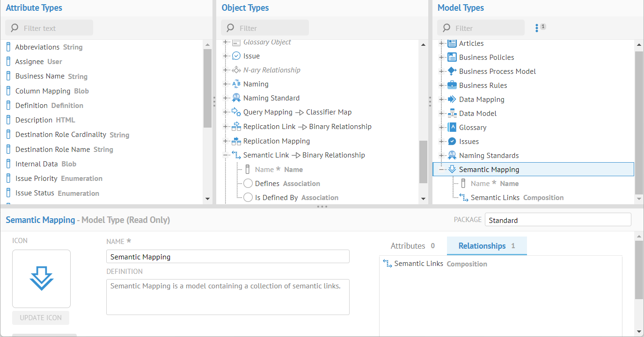Collapse the Semantic Mapping model node
The width and height of the screenshot is (644, 337).
pyautogui.click(x=441, y=170)
